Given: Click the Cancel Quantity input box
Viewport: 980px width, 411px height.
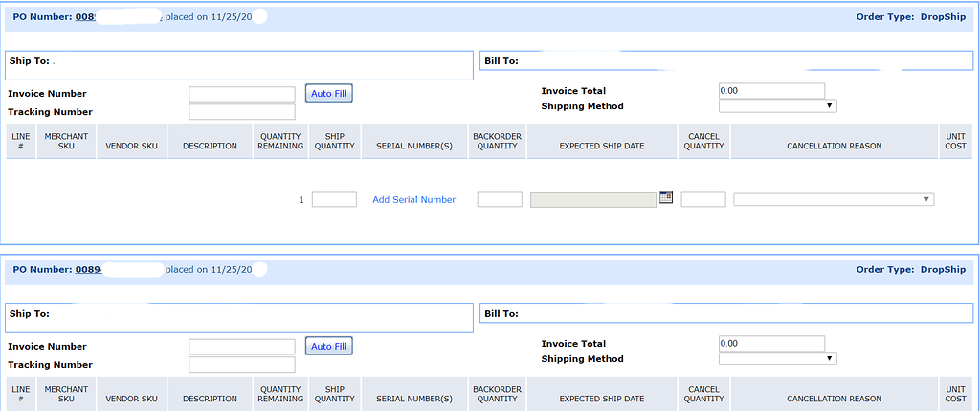Looking at the screenshot, I should tap(703, 199).
